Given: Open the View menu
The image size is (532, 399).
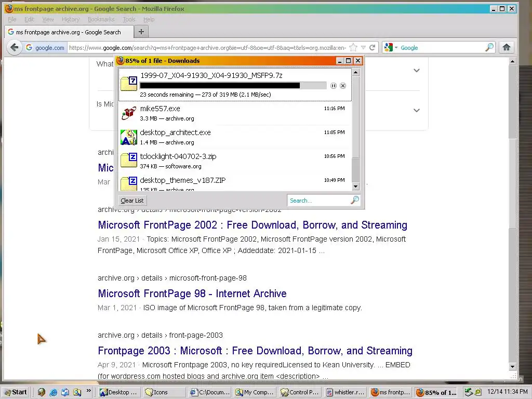Looking at the screenshot, I should 48,19.
